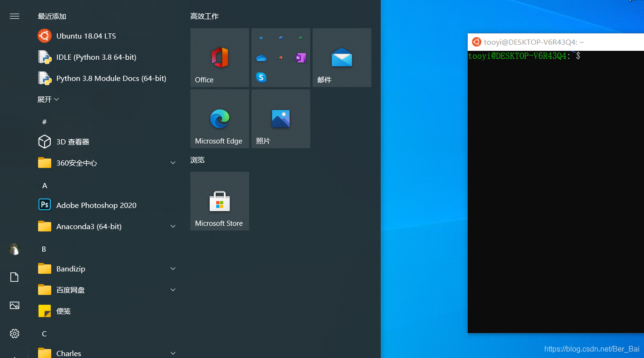
Task: Open the Ber_Bai CSDN blog link
Action: coord(591,349)
